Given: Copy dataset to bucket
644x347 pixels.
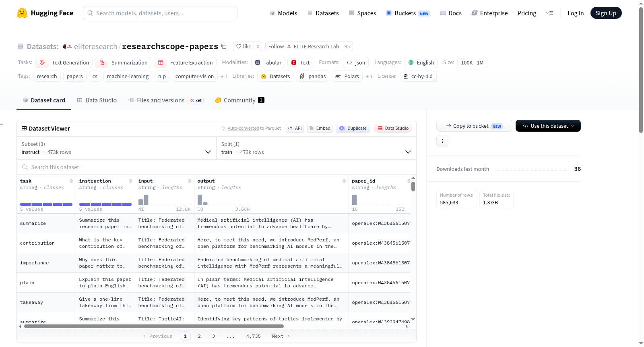Looking at the screenshot, I should pyautogui.click(x=474, y=126).
